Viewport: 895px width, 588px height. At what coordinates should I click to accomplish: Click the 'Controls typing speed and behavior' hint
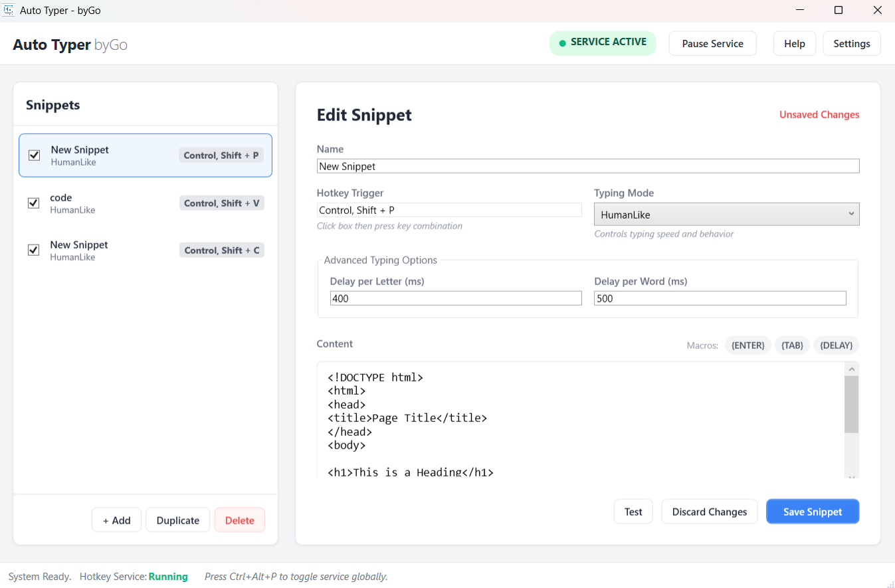point(664,234)
